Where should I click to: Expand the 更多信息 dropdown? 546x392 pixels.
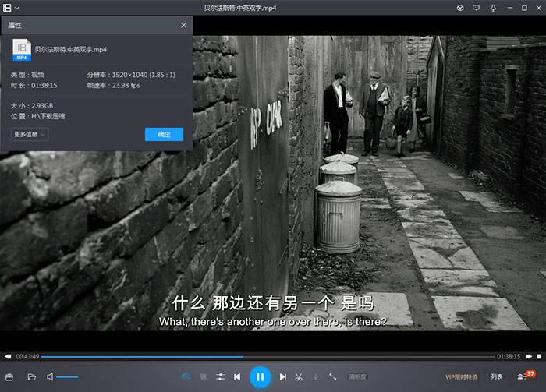point(30,134)
